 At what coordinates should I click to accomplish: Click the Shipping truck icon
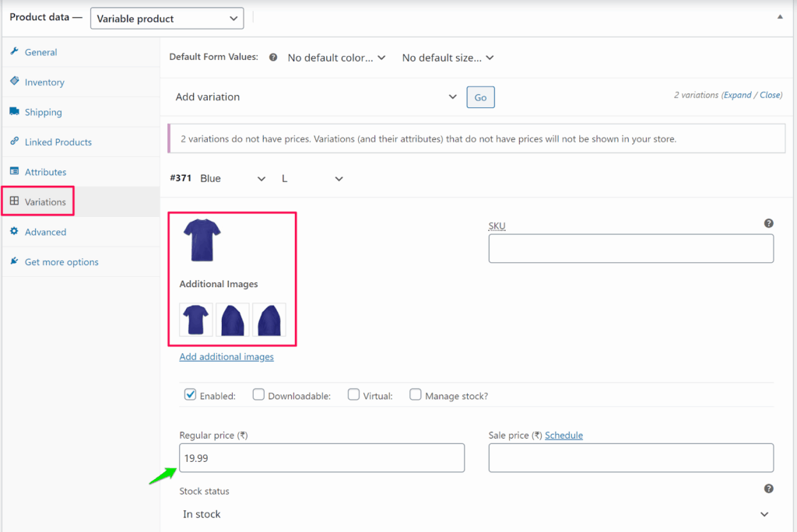(x=14, y=111)
